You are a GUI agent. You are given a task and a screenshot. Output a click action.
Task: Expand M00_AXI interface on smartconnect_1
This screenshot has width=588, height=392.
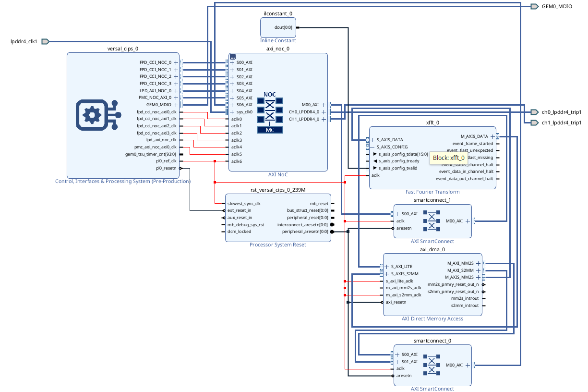[468, 221]
